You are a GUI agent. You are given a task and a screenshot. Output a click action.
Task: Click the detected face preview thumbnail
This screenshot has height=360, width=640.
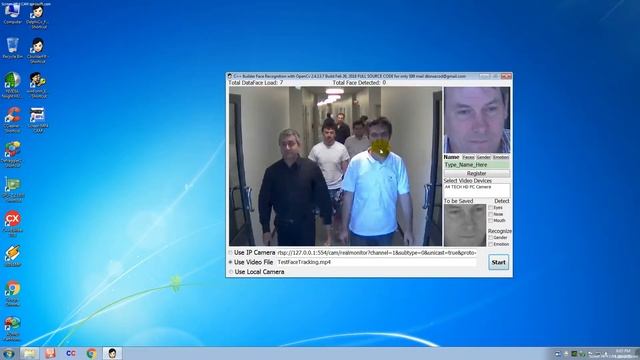(x=477, y=120)
